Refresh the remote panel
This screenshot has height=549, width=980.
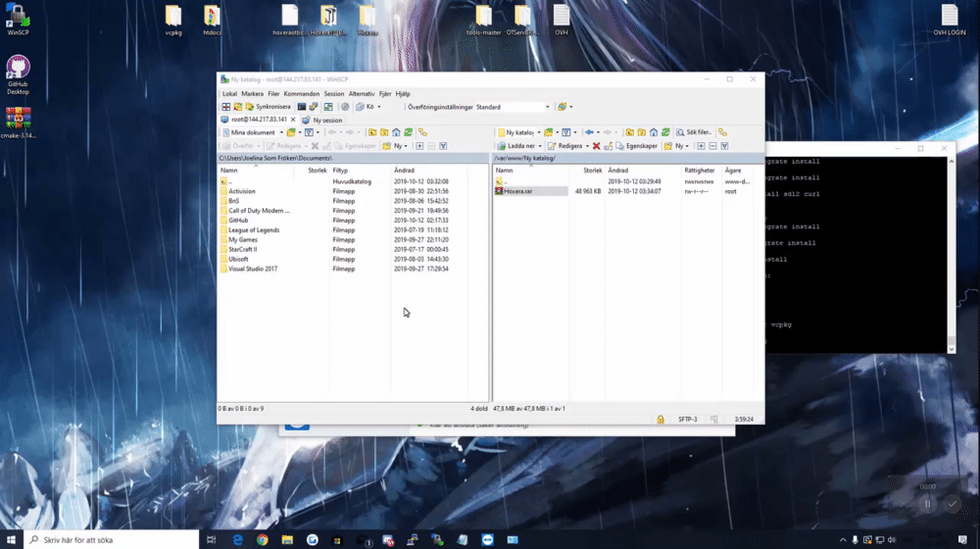click(x=665, y=132)
